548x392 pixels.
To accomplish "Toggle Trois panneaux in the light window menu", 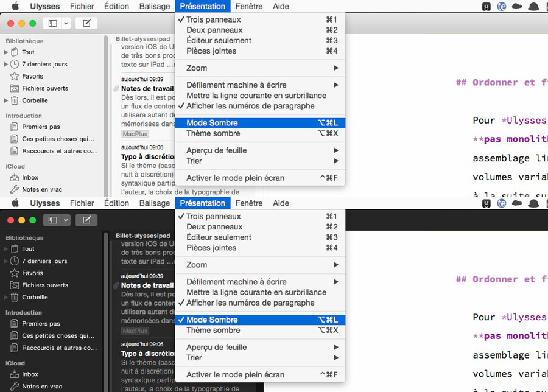I will (x=260, y=19).
